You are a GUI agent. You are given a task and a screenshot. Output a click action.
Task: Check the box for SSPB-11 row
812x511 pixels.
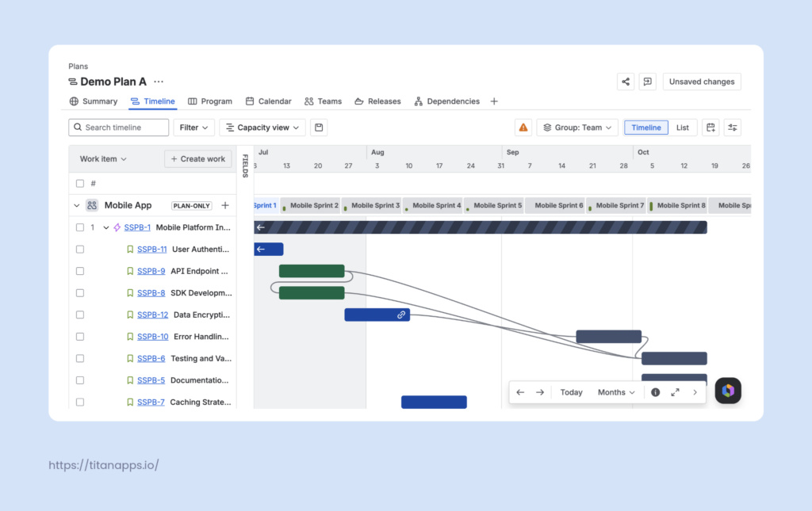(80, 250)
